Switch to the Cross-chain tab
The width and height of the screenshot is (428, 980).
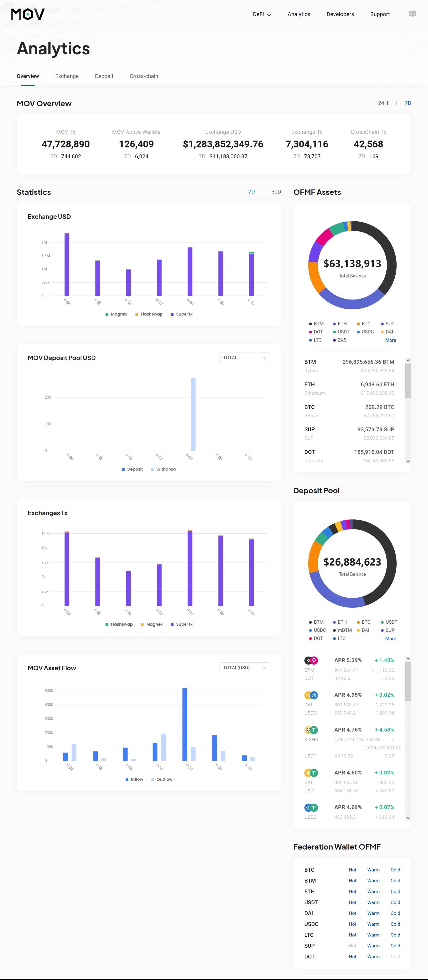click(144, 76)
